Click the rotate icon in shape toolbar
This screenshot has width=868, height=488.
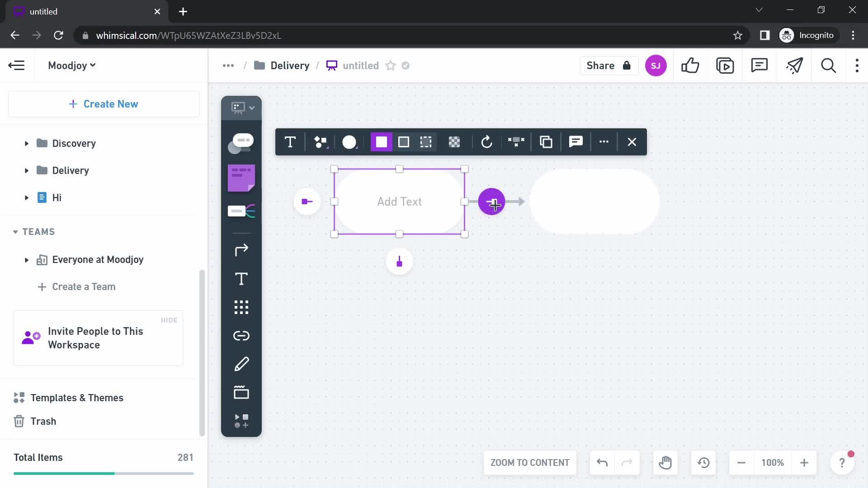pos(487,142)
